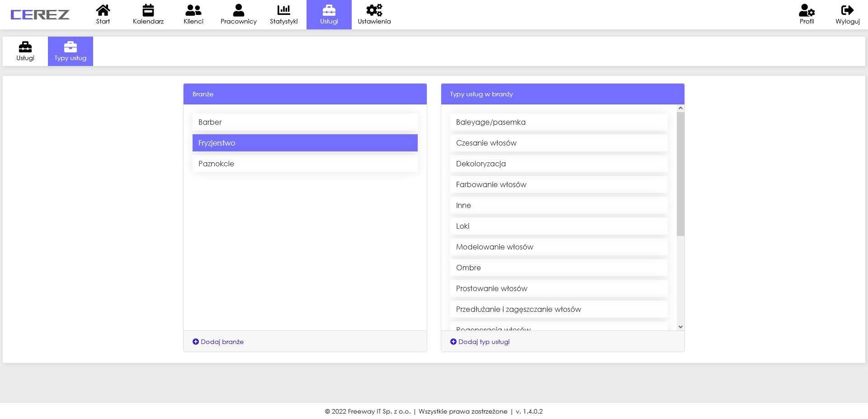Viewport: 868px width, 419px height.
Task: Open Ustawienia gears icon
Action: coord(374,10)
